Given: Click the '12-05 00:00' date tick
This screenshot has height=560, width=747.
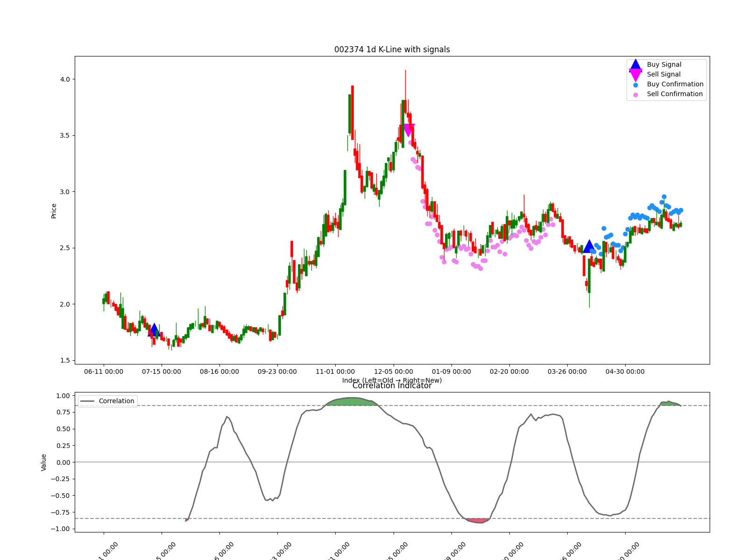Looking at the screenshot, I should click(394, 371).
